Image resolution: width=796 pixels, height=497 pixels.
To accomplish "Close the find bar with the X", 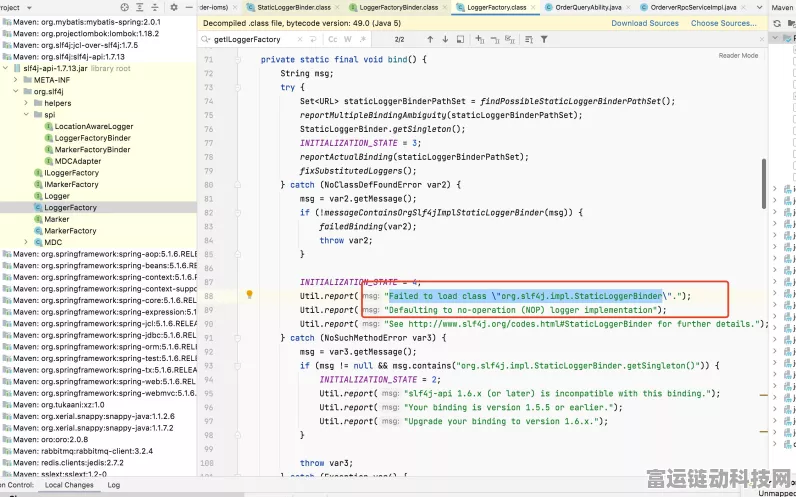I will point(761,40).
